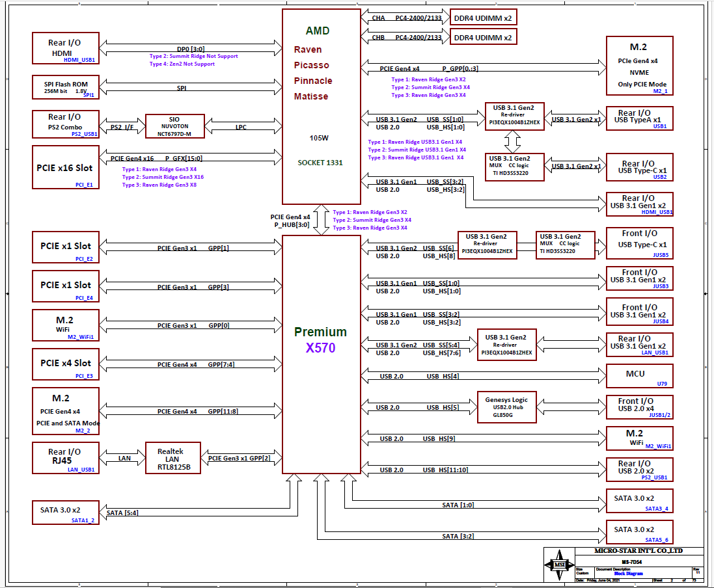This screenshot has width=714, height=588.
Task: Select the 'GPP[7:4]' lane label
Action: pos(221,364)
